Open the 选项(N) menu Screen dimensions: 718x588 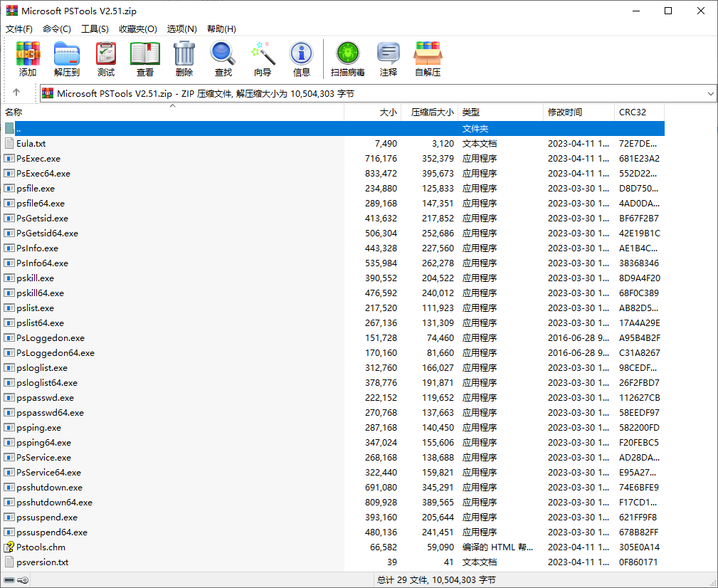tap(181, 29)
